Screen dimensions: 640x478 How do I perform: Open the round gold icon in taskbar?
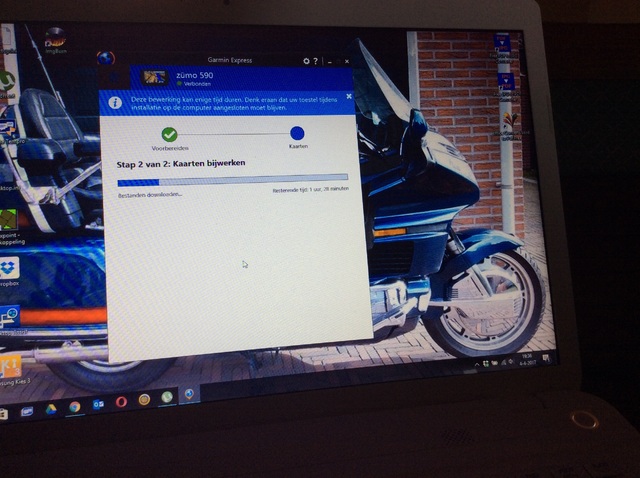point(144,399)
